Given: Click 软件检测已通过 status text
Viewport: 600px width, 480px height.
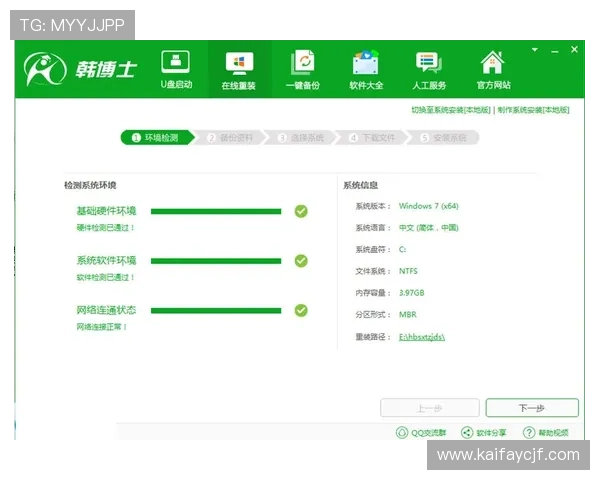Looking at the screenshot, I should [105, 277].
